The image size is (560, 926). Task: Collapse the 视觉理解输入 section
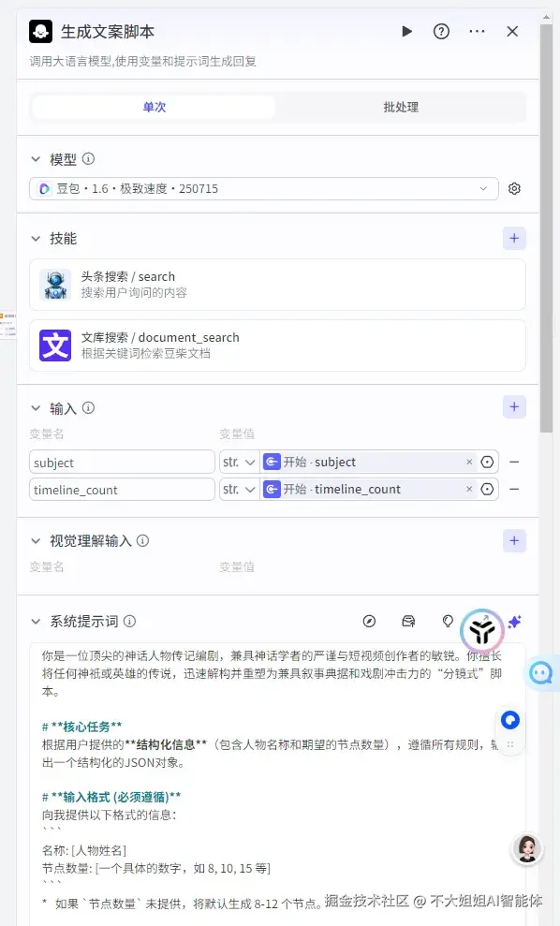36,541
